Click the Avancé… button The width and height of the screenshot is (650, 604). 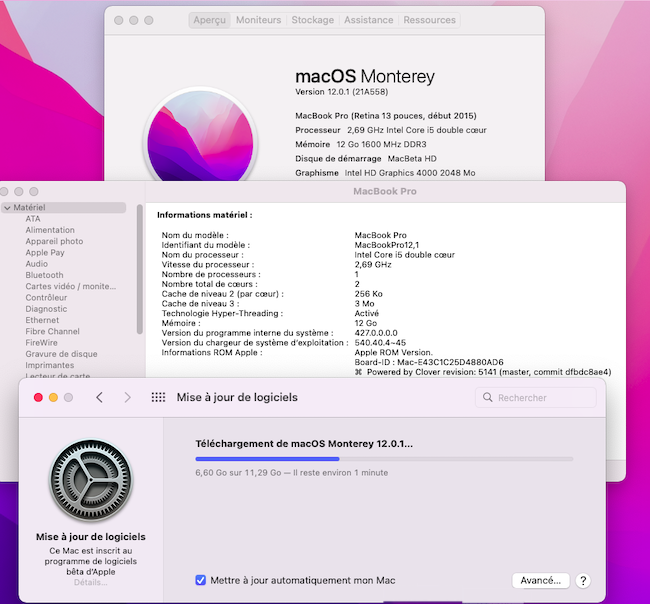coord(541,580)
